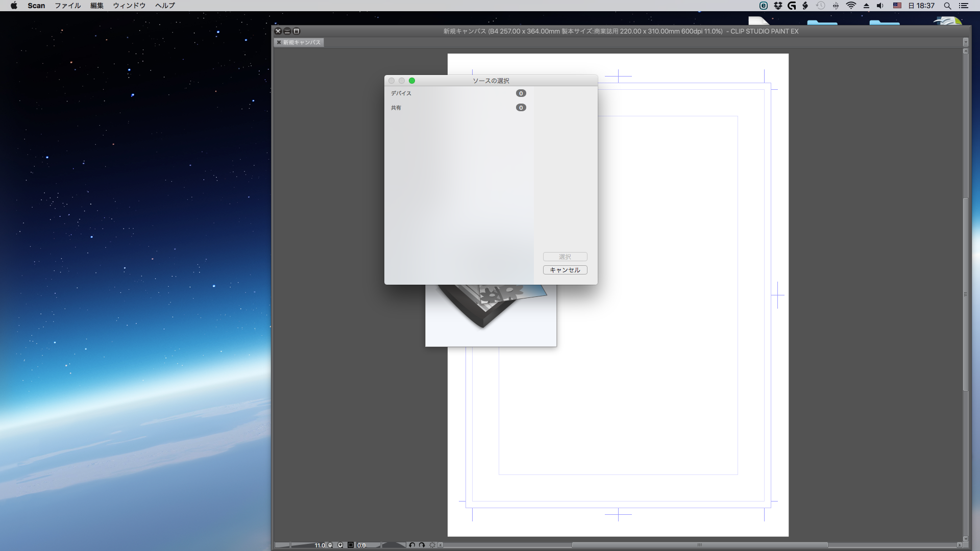The height and width of the screenshot is (551, 980).
Task: Click the reset rotation gear icon
Action: 432,545
